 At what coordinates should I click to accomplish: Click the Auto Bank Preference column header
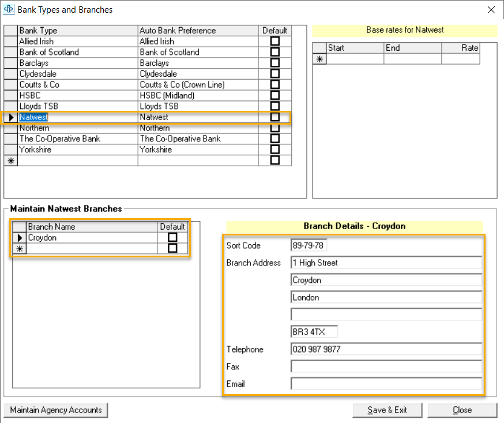click(x=198, y=31)
